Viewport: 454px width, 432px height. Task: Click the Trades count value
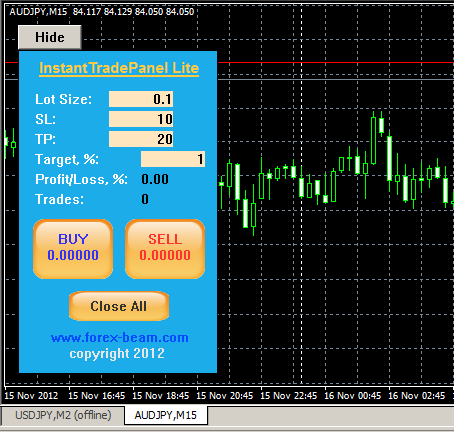click(145, 199)
